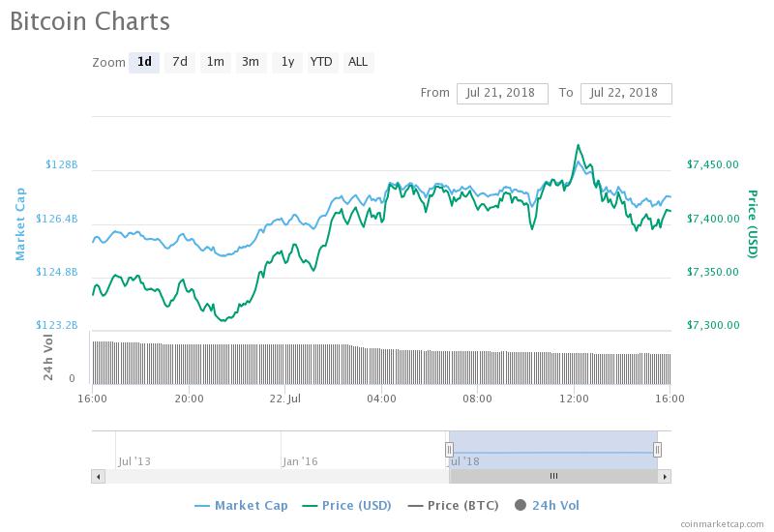Click the $7,350.00 price axis label
This screenshot has width=774, height=532.
click(x=713, y=272)
